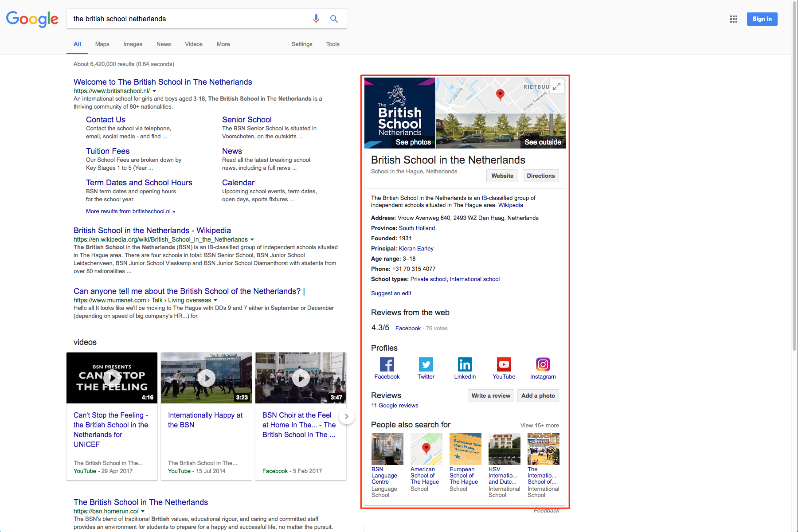Click Private school type link

pos(429,279)
